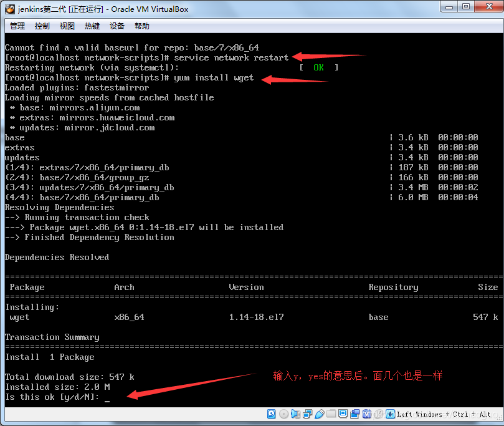
Task: Click the wget package name in install table
Action: click(19, 317)
